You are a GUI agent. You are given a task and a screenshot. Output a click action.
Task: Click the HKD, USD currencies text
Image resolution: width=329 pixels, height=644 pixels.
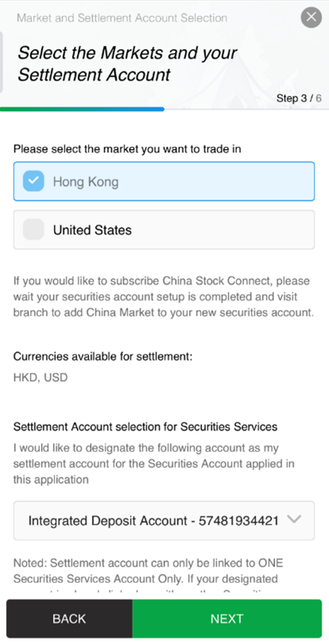[40, 378]
